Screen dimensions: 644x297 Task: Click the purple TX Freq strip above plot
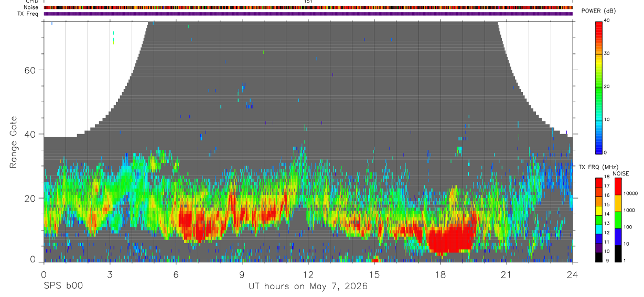(x=308, y=14)
